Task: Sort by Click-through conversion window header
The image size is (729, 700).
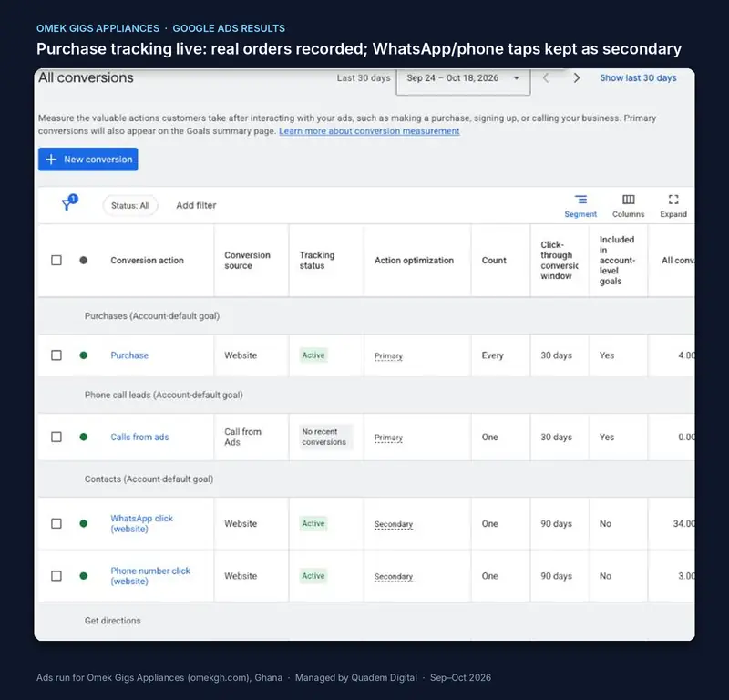Action: click(560, 260)
